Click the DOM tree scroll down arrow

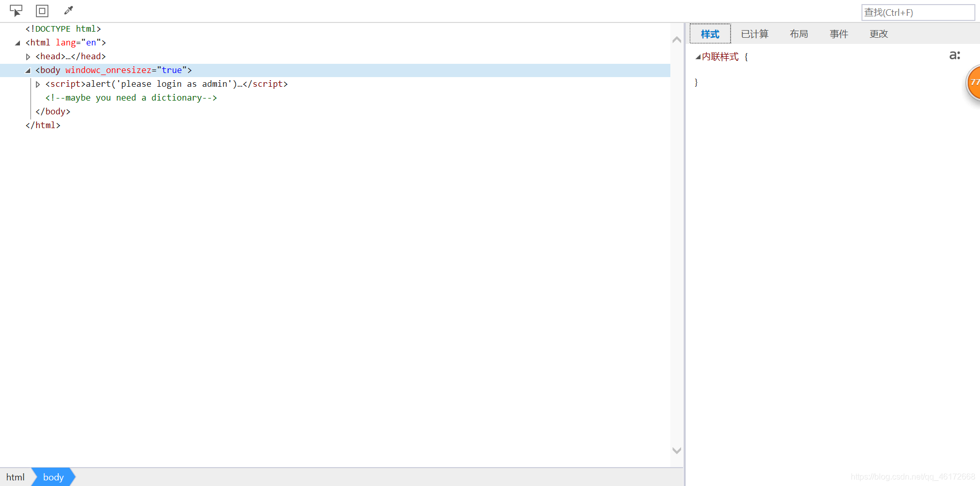pyautogui.click(x=677, y=450)
